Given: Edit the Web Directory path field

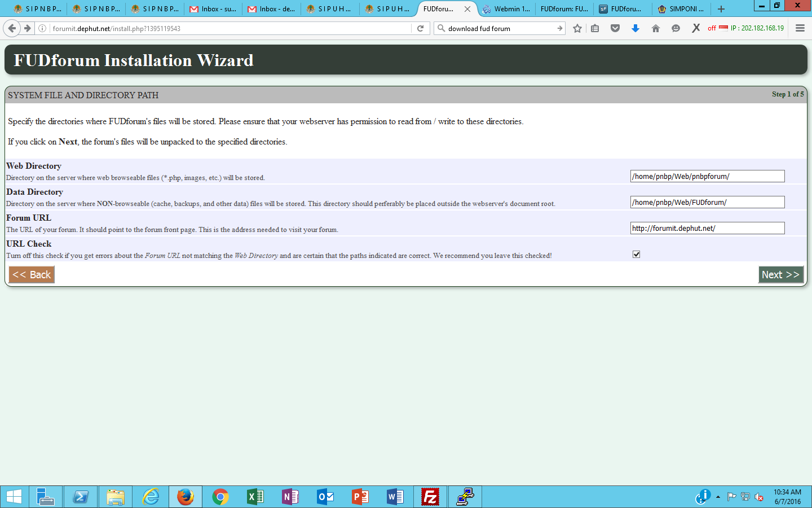Looking at the screenshot, I should (x=707, y=176).
